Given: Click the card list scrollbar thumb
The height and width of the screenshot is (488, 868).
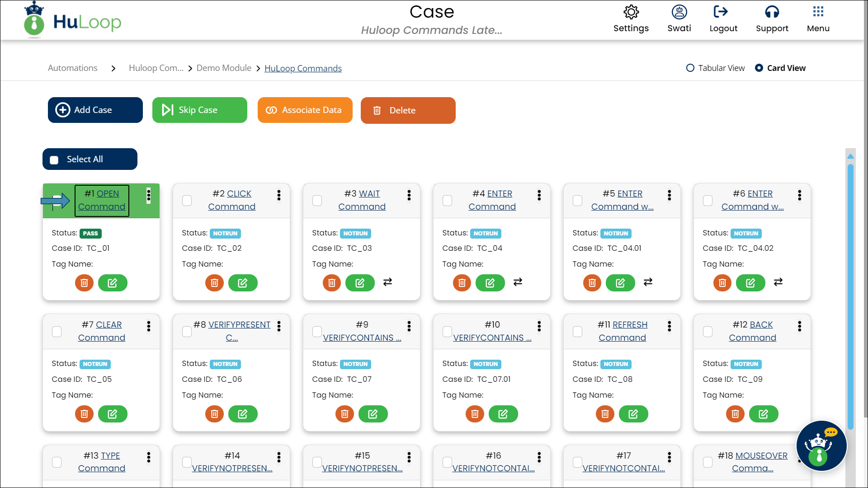Looking at the screenshot, I should 850,296.
